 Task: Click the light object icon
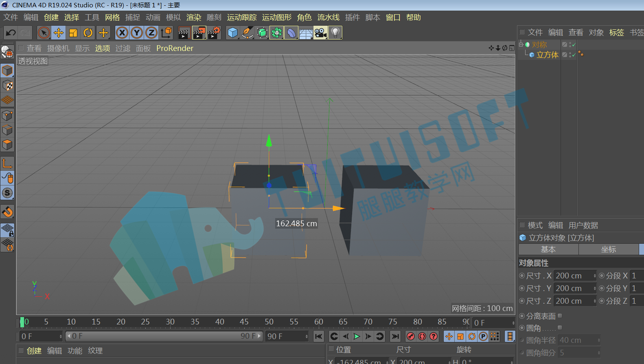pos(335,33)
